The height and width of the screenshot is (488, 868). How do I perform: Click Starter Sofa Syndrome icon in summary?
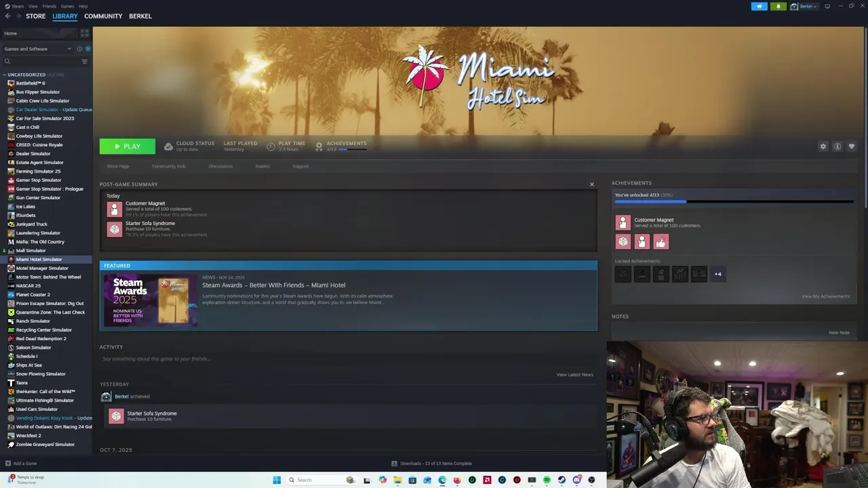115,229
